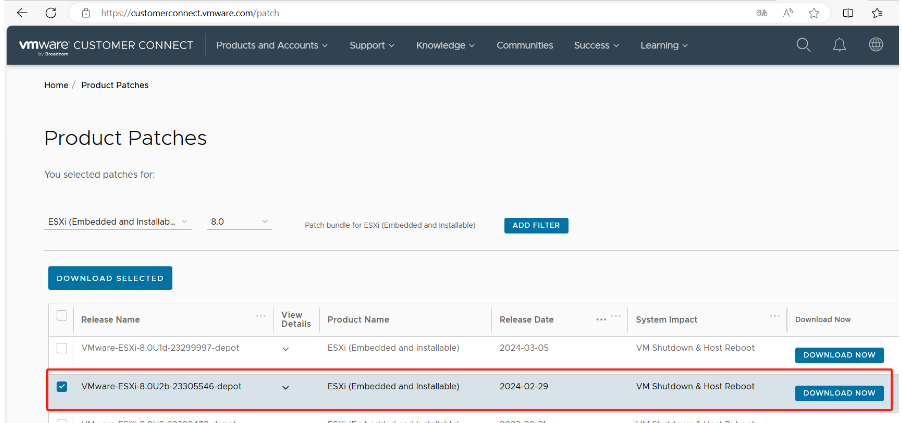The image size is (902, 423).
Task: Select VMware-ESXi-8.0U1d-23299997-depot release name
Action: click(160, 348)
